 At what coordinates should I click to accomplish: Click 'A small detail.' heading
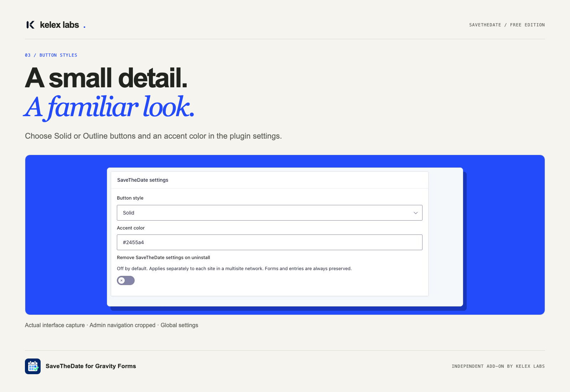coord(106,78)
